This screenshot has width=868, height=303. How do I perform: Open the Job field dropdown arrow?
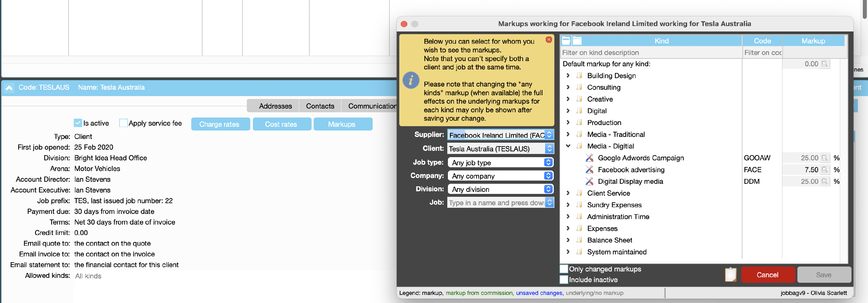[x=549, y=203]
